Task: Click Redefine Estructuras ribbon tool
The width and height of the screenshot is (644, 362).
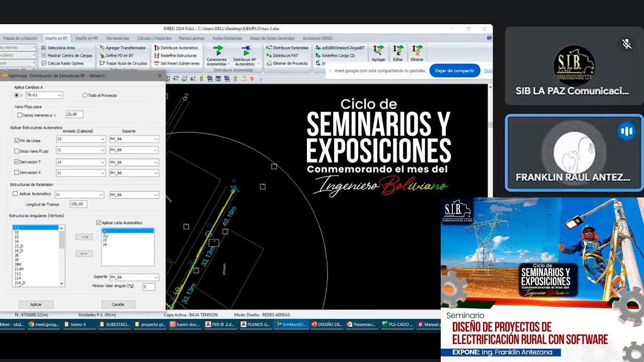Action: click(x=175, y=55)
